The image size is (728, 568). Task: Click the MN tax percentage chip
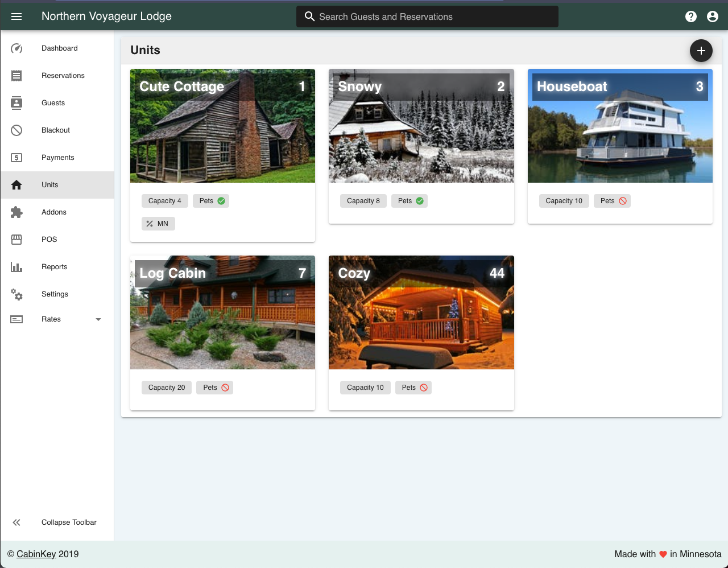click(158, 223)
